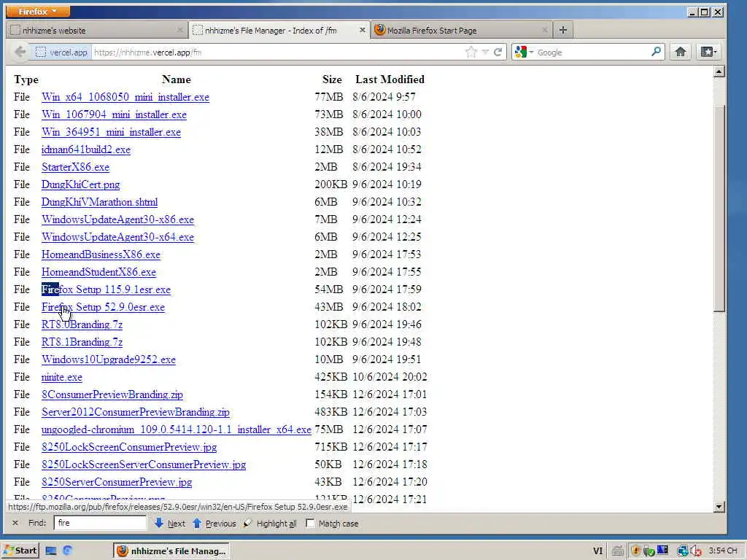Open RT8.1Branding.7z link
The width and height of the screenshot is (747, 560).
(82, 342)
